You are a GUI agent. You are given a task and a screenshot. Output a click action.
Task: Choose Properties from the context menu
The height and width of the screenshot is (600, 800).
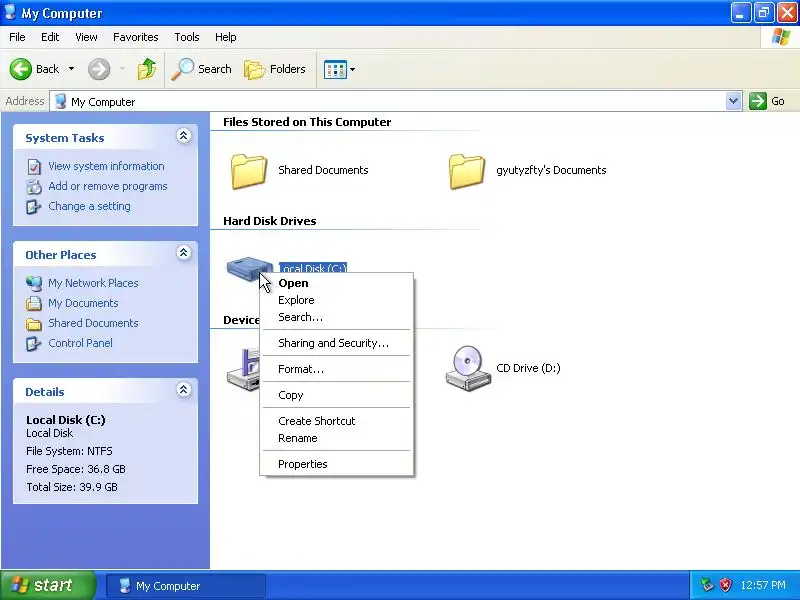point(337,464)
